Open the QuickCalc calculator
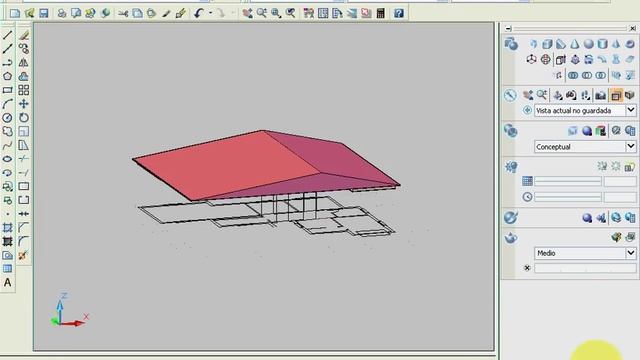 pyautogui.click(x=380, y=13)
